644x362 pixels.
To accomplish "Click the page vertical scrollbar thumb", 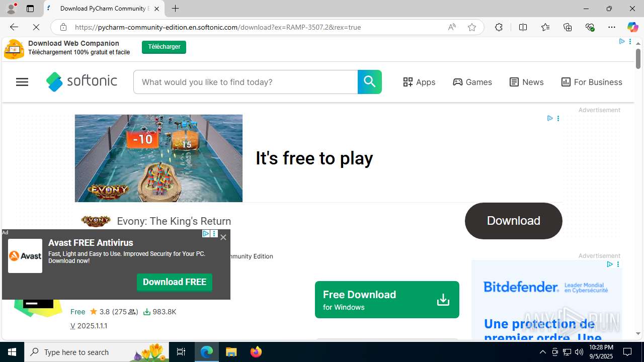I will pyautogui.click(x=638, y=60).
